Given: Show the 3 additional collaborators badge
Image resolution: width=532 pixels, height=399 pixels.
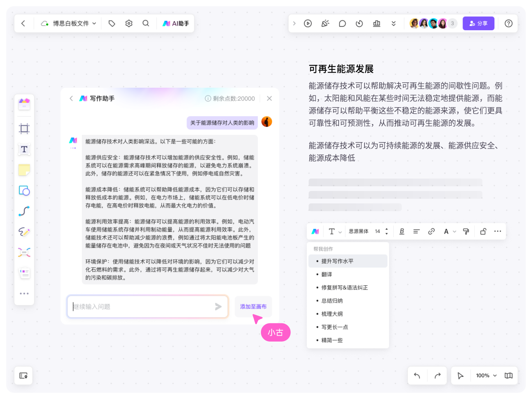Looking at the screenshot, I should click(452, 23).
